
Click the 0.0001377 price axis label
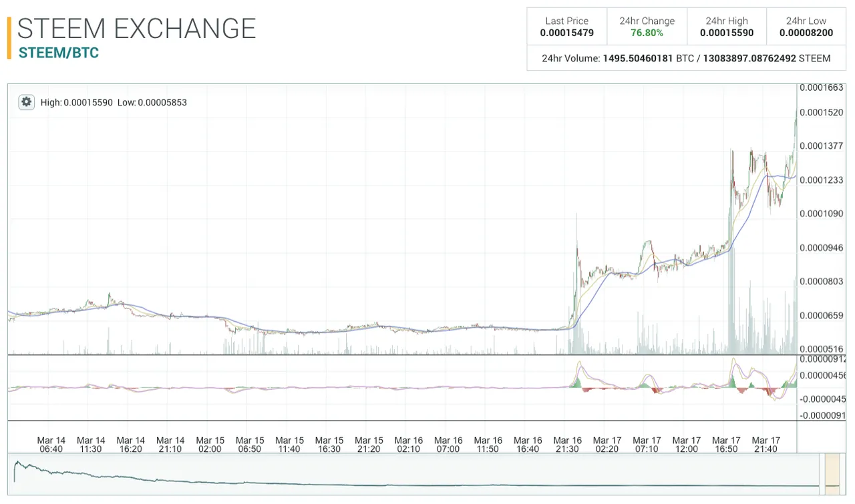pyautogui.click(x=822, y=146)
